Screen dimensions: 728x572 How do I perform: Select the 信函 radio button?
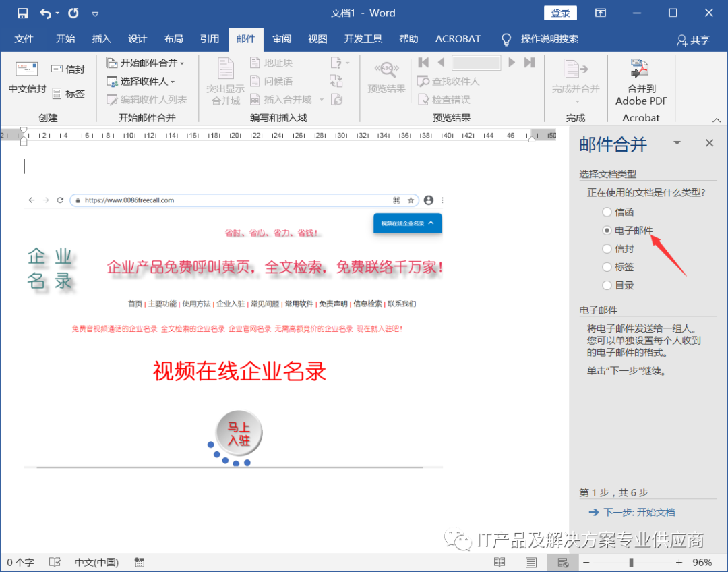point(607,212)
